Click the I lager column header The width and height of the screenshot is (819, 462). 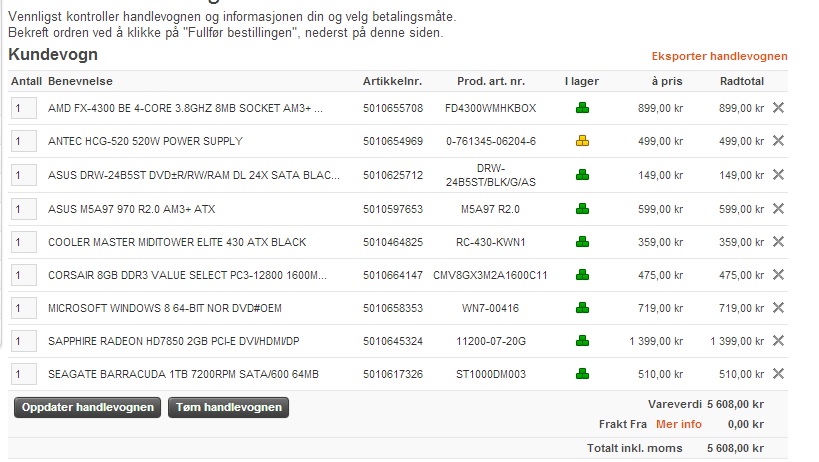point(581,81)
